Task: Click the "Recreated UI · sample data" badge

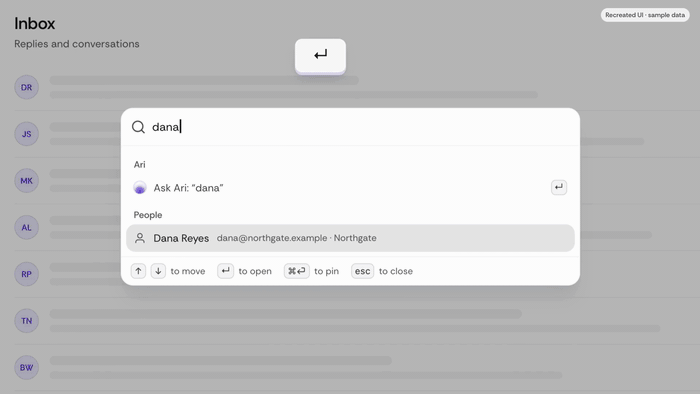Action: click(x=645, y=15)
